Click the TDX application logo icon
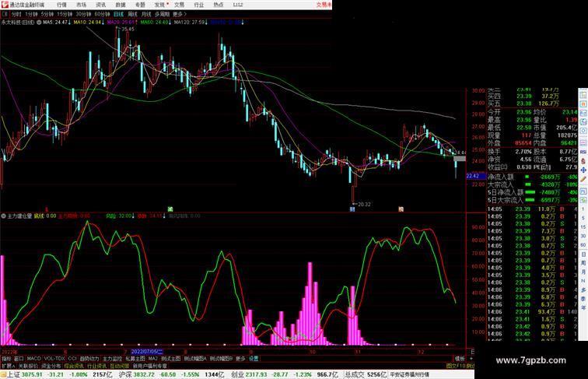Screen dimensions: 588x379 [x=4, y=5]
